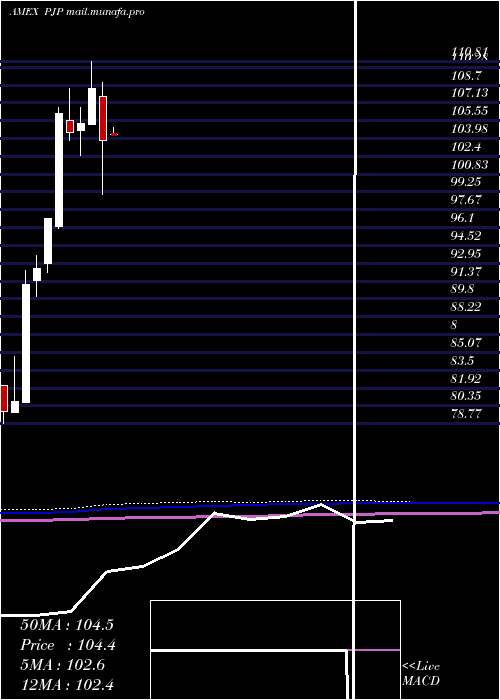Viewport: 500px width, 700px height.
Task: Click the AMEX PJP mail.munafa.pro chart title
Action: coord(77,12)
